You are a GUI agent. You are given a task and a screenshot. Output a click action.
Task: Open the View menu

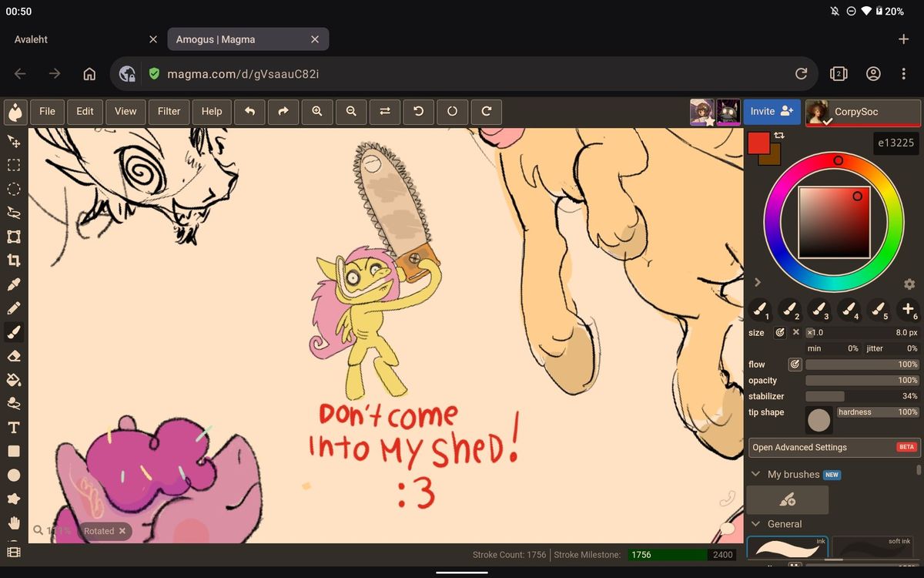point(126,112)
